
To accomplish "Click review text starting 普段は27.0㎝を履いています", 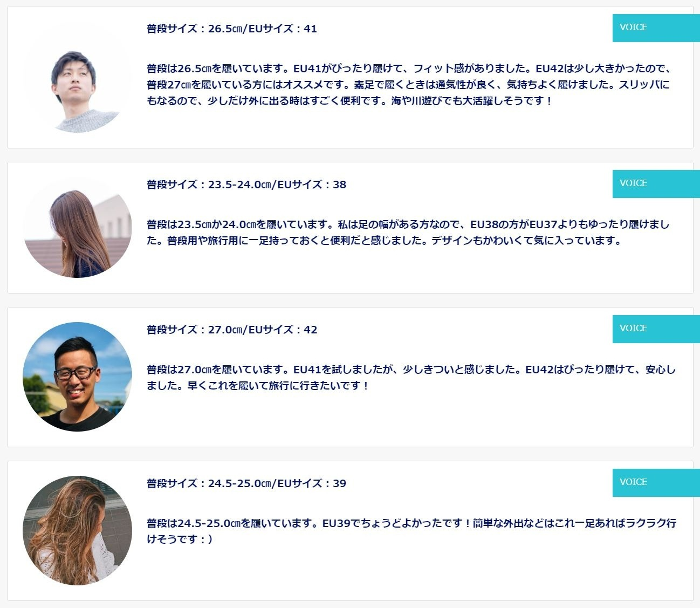I will 411,378.
